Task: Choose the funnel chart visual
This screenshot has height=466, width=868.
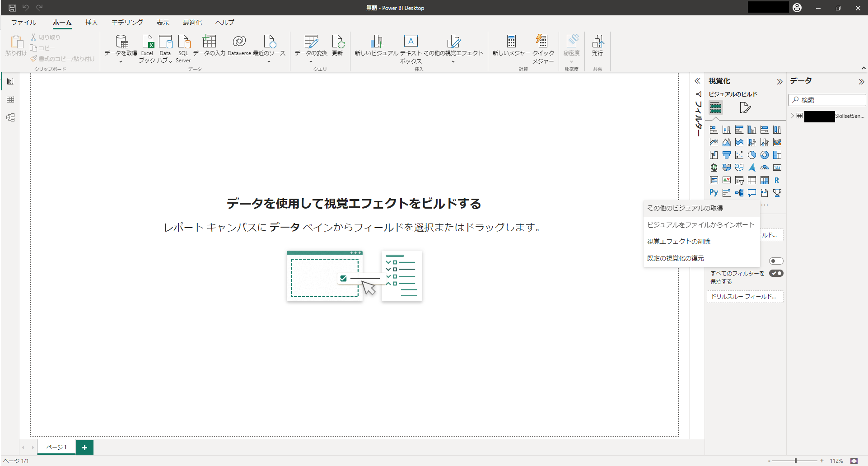Action: click(x=727, y=154)
